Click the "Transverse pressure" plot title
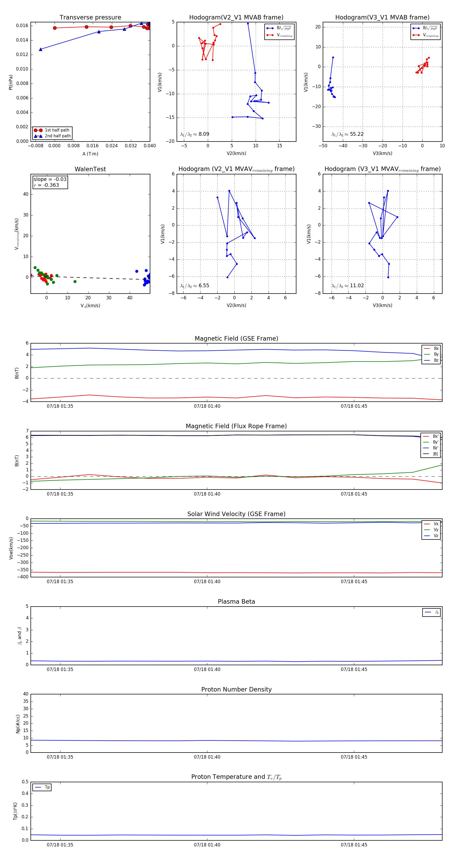 90,18
